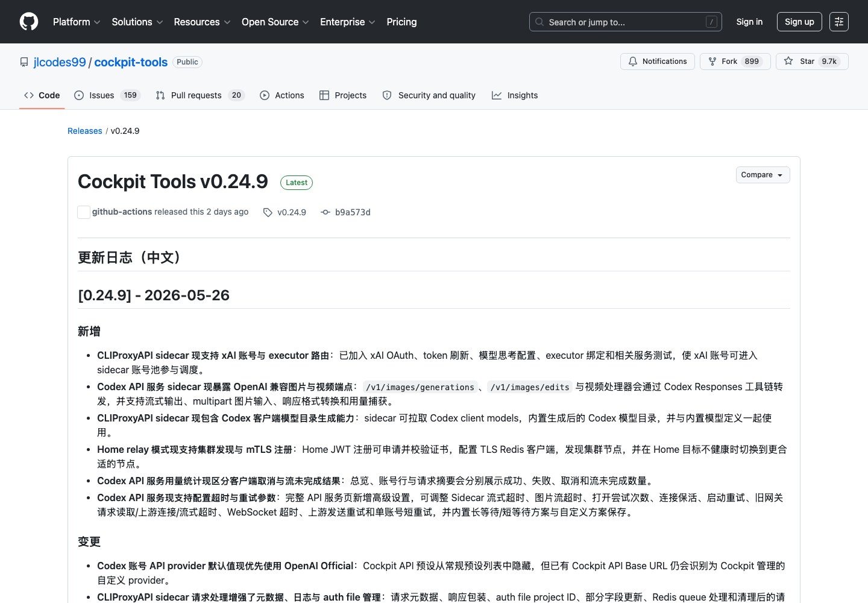Expand the Open Source menu
This screenshot has width=868, height=603.
[x=275, y=22]
